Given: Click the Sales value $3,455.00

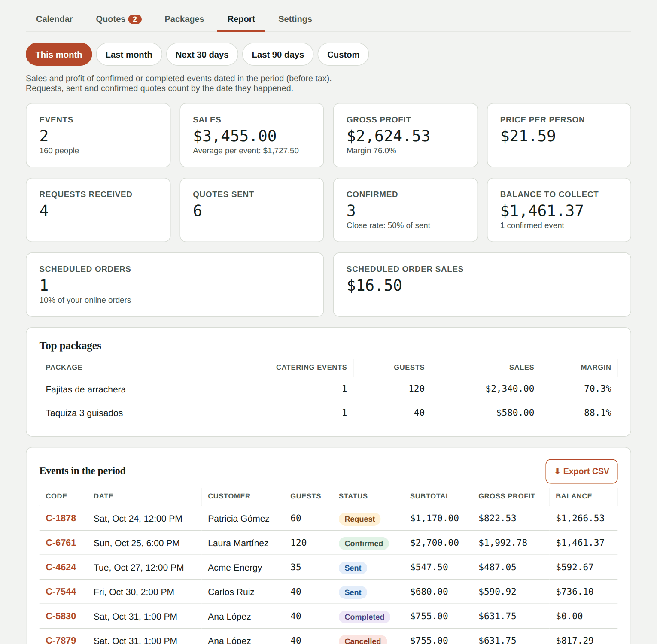Looking at the screenshot, I should pyautogui.click(x=234, y=136).
